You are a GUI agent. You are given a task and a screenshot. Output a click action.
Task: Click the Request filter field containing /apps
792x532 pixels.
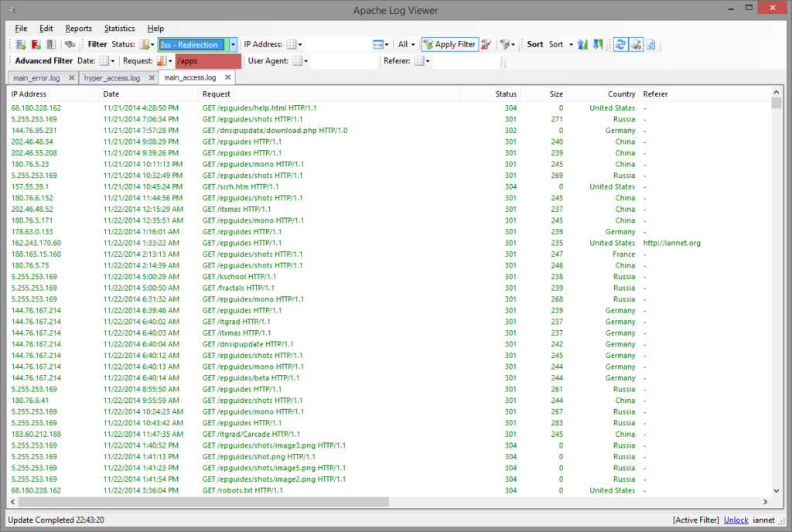click(208, 61)
